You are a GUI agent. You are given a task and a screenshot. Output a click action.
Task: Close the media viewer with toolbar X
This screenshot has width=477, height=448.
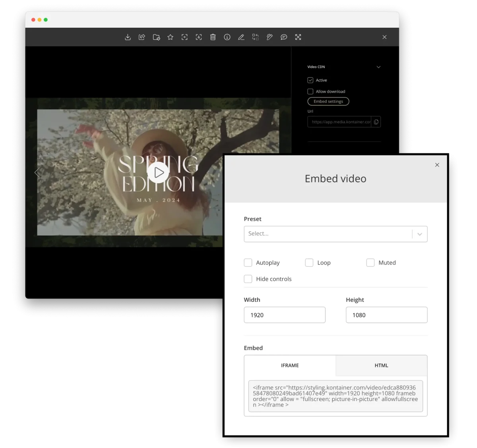coord(384,37)
